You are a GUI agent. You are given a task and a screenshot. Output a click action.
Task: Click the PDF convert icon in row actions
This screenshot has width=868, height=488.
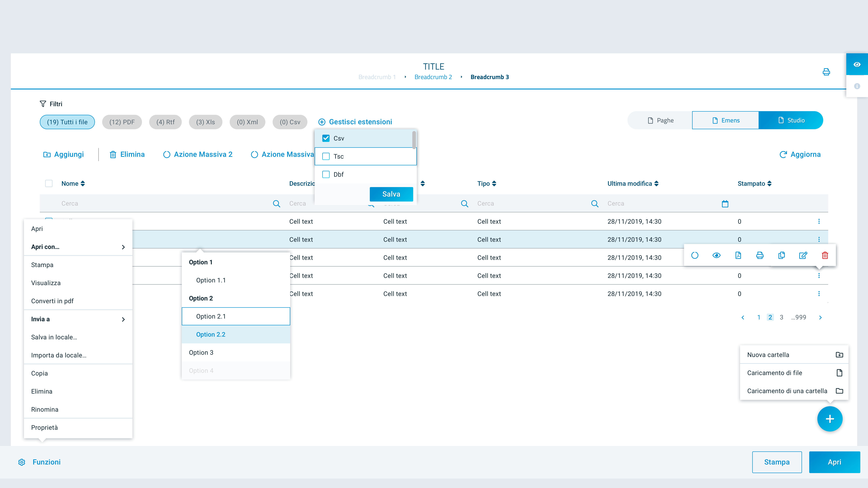click(738, 255)
